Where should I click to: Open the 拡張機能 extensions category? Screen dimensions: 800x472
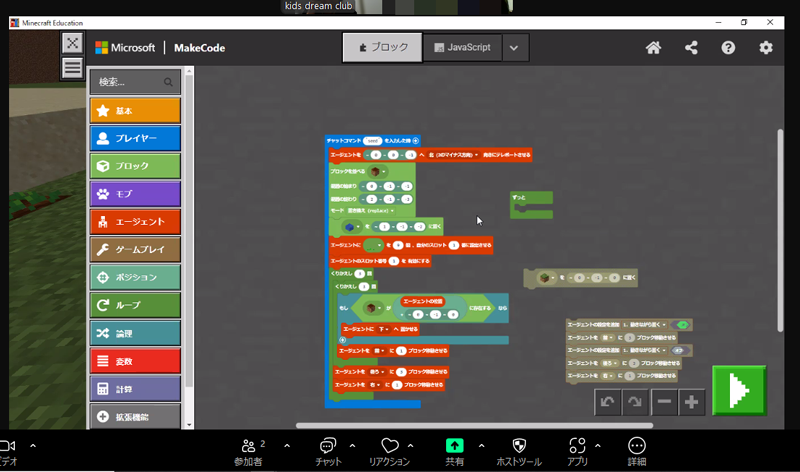coord(135,416)
